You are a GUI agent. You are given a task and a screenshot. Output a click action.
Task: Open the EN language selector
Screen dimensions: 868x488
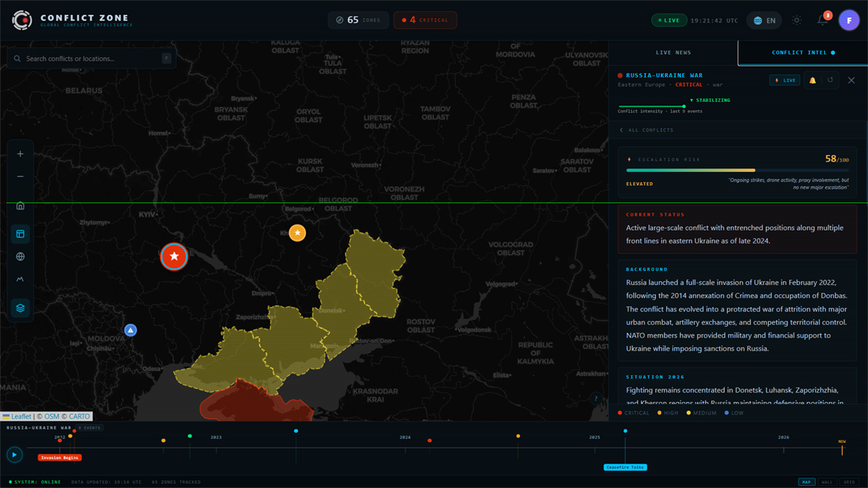(765, 20)
